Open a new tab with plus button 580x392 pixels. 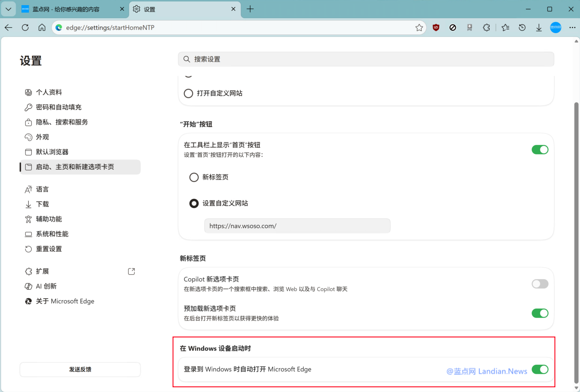click(x=250, y=9)
